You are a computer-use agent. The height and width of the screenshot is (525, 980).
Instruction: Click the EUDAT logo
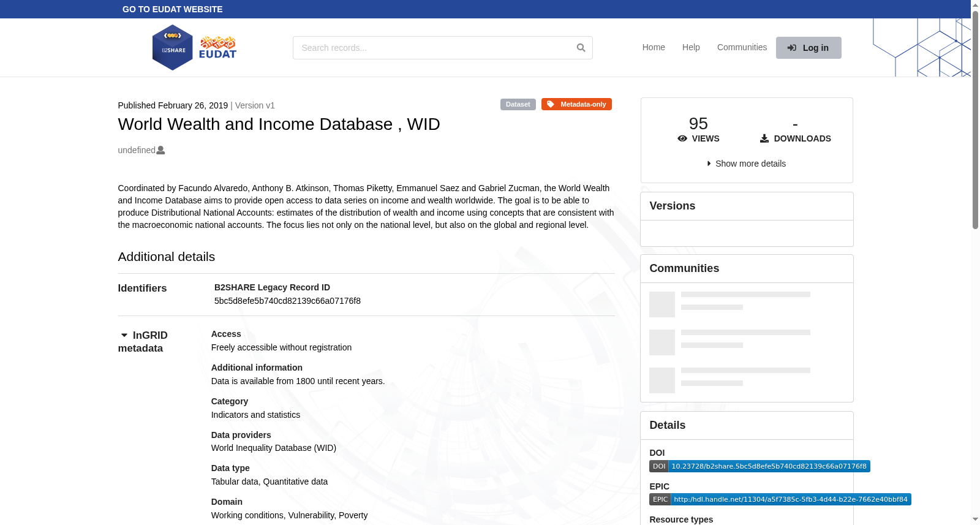(217, 48)
